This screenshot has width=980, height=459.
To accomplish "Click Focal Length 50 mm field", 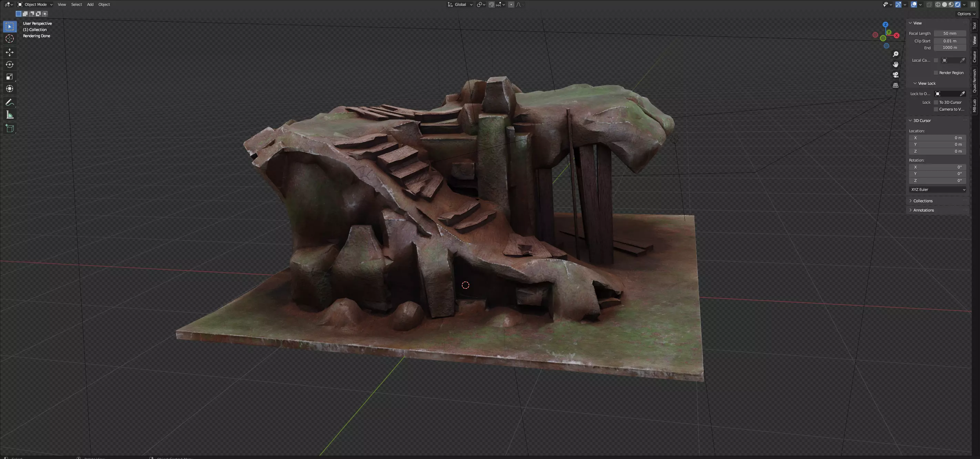I will [950, 33].
